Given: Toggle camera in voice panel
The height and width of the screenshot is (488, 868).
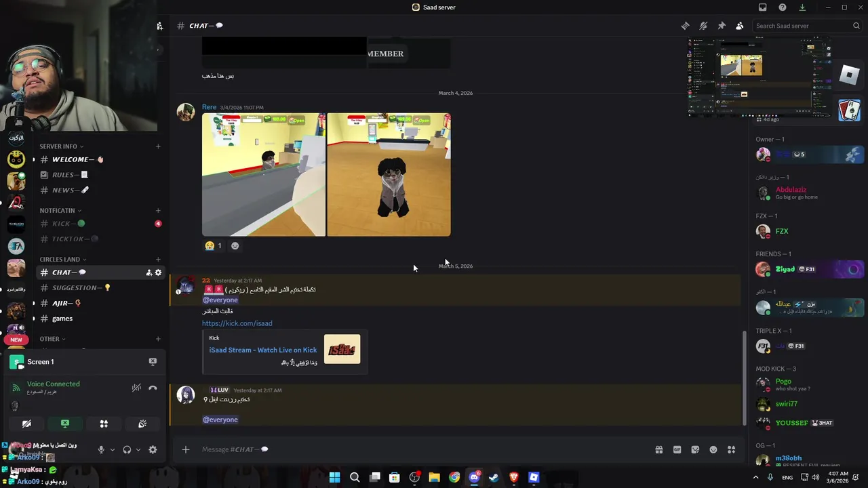Looking at the screenshot, I should click(26, 424).
